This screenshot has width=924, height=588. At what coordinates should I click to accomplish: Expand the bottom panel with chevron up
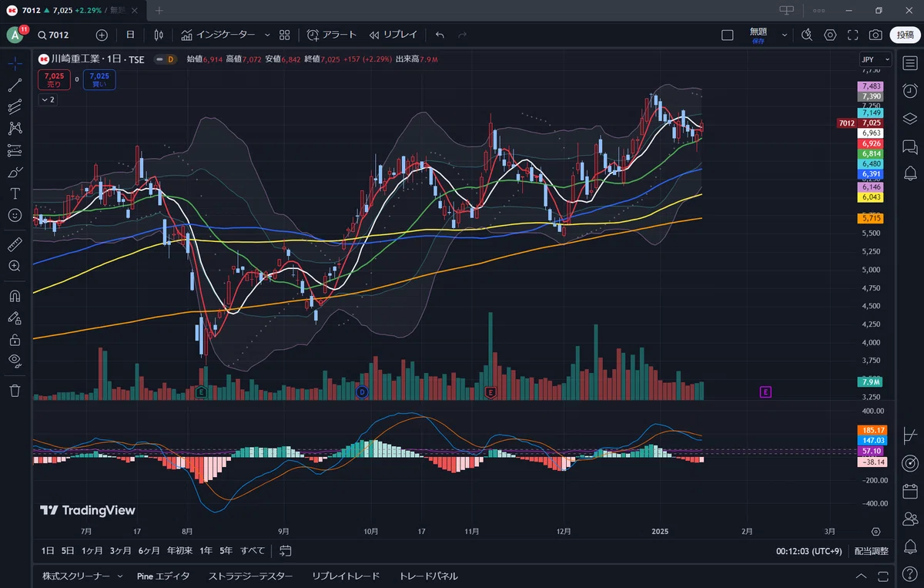point(860,576)
